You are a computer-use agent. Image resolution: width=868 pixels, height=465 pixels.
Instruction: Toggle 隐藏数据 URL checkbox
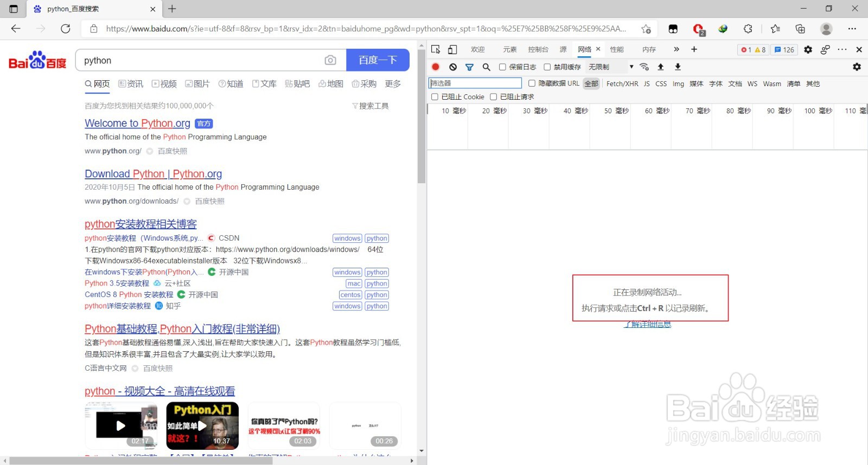[x=532, y=83]
